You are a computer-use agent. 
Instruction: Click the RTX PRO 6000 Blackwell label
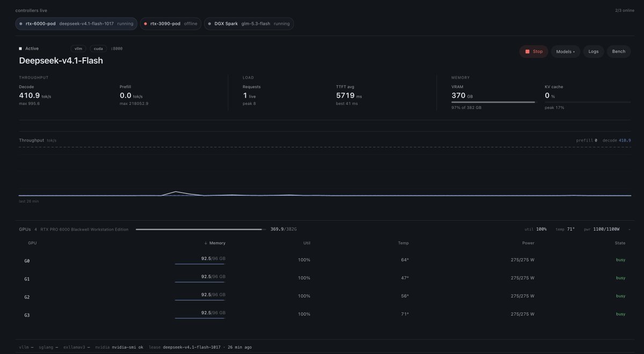click(84, 230)
